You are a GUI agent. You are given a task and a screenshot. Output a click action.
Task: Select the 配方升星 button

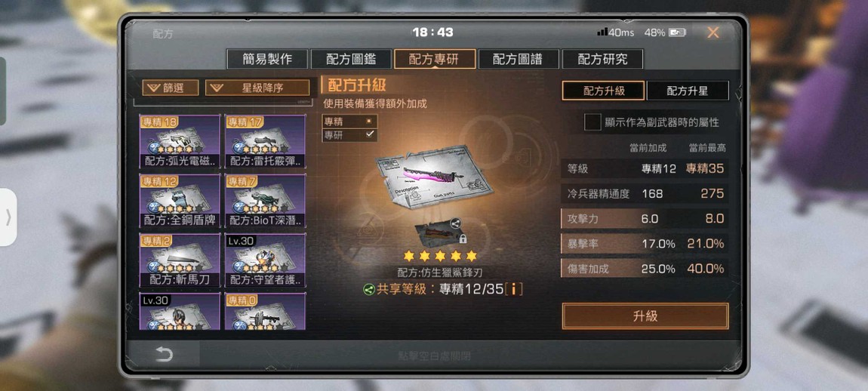pyautogui.click(x=688, y=91)
